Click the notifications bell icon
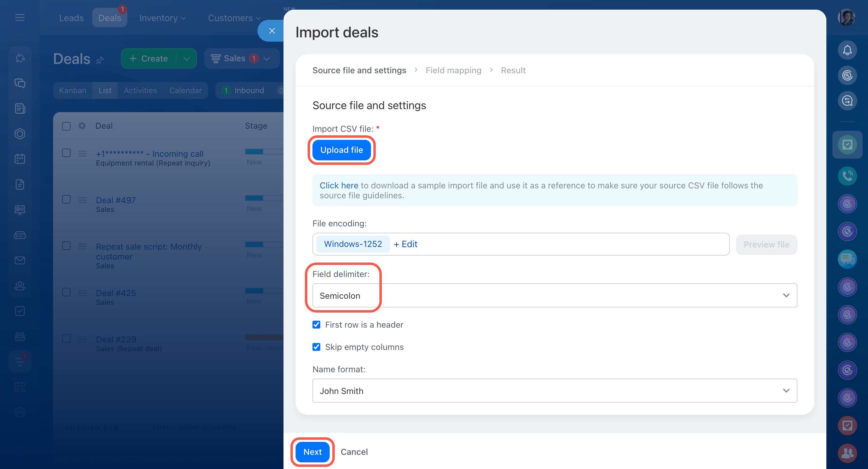Image resolution: width=868 pixels, height=469 pixels. pos(847,50)
